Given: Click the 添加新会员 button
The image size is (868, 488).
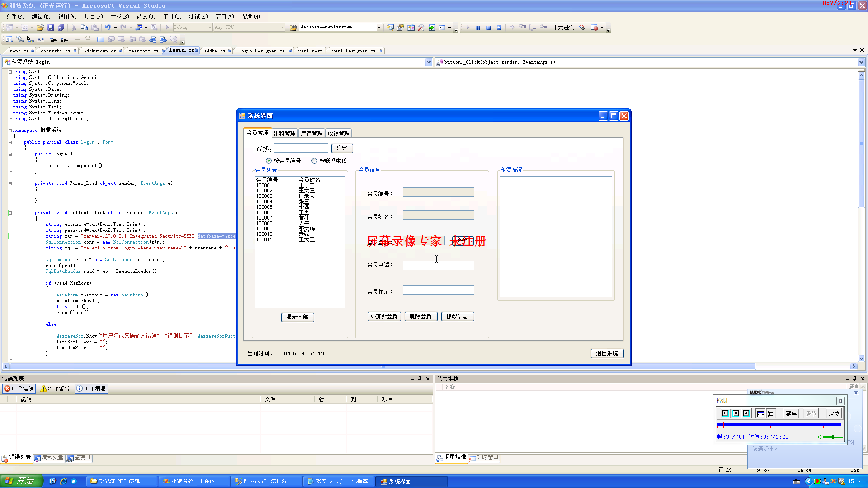Looking at the screenshot, I should (x=384, y=316).
